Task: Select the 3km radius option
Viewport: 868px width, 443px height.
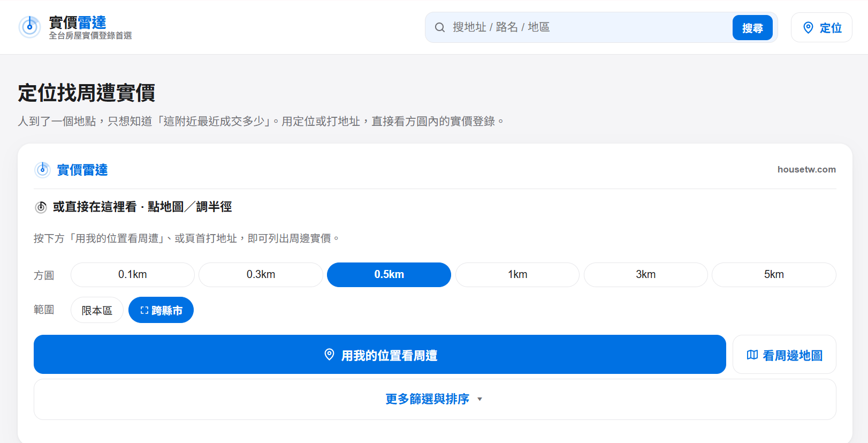Action: pos(646,275)
